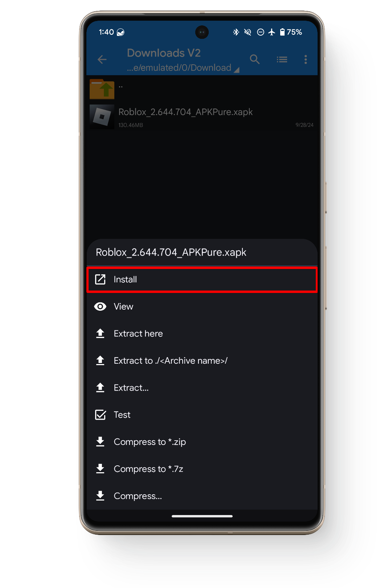Tap the airplane mode status icon

272,32
